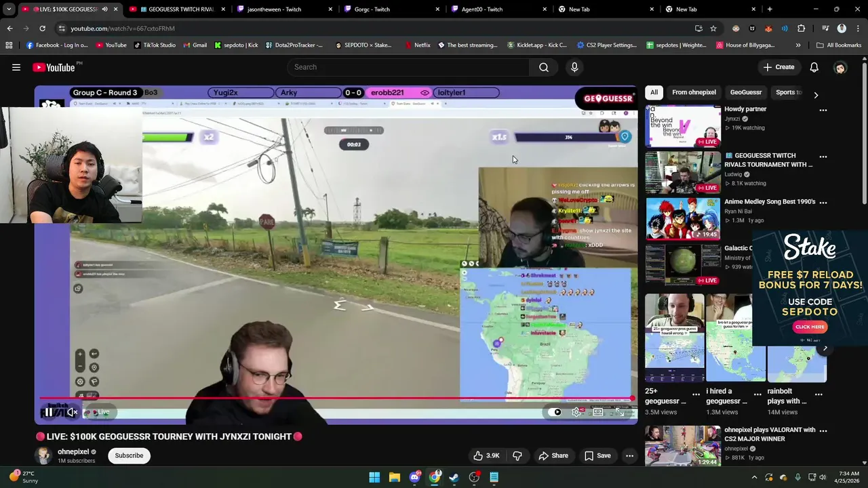Reload the current page
This screenshot has width=868, height=488.
42,28
